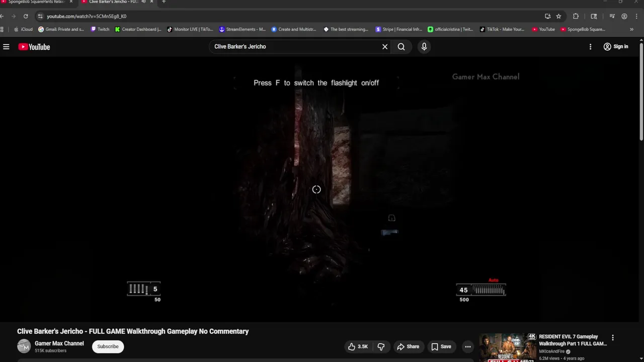
Task: Open browser profile avatar icon
Action: tap(624, 16)
